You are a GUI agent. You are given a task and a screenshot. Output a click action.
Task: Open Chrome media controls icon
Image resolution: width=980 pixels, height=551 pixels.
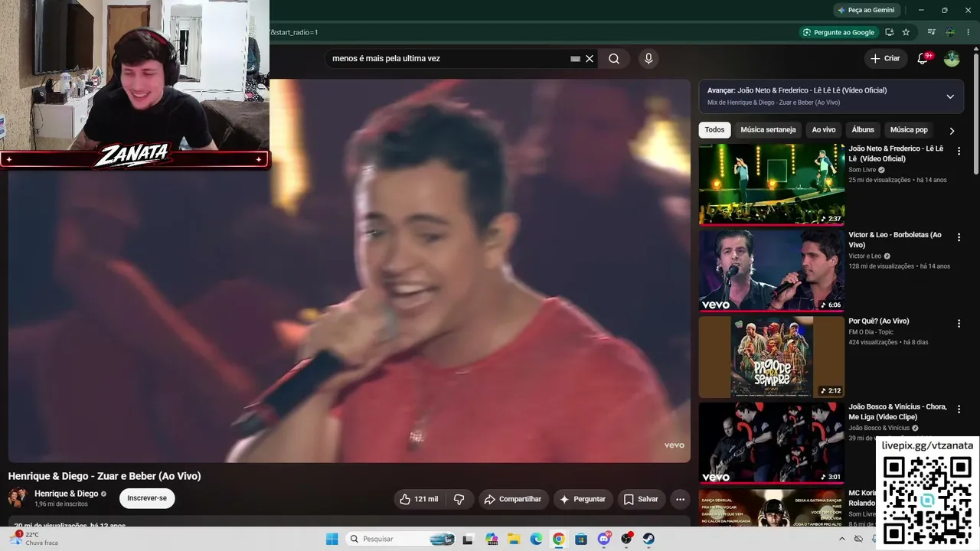931,32
